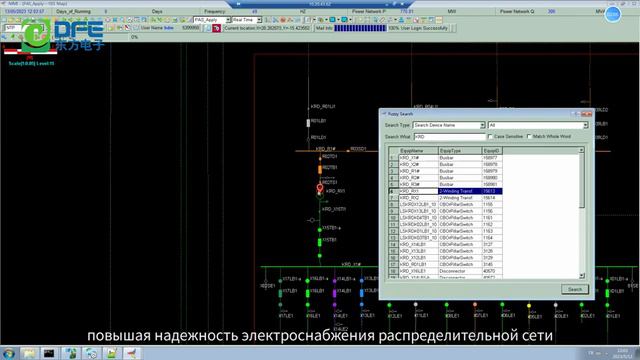The width and height of the screenshot is (640, 360).
Task: Sort by the EquipID column header
Action: click(491, 151)
